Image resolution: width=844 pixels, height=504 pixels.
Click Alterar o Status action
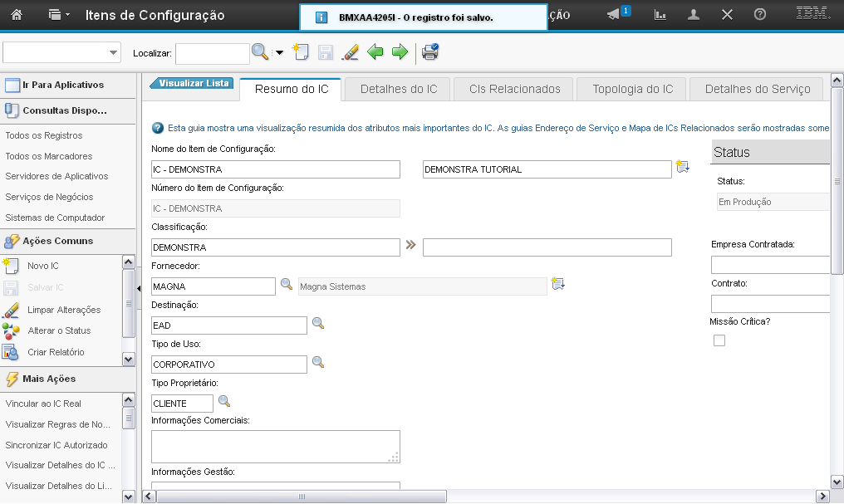(59, 330)
